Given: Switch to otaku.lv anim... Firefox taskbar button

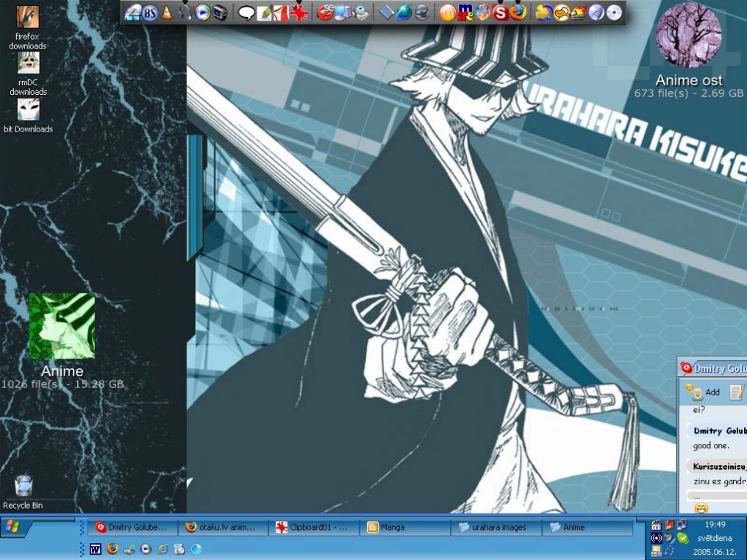Looking at the screenshot, I should click(x=223, y=527).
